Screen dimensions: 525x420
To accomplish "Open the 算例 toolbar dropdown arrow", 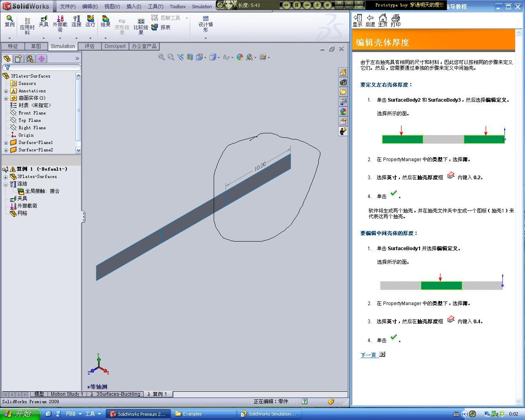I will pos(9,38).
